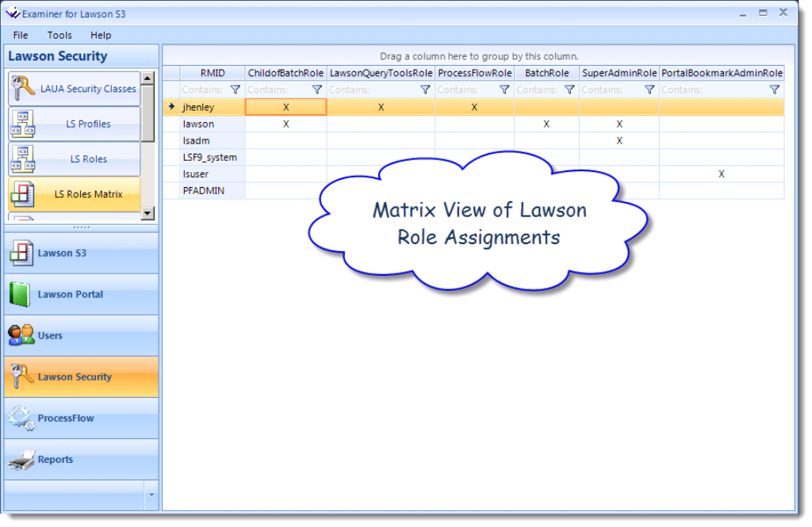The height and width of the screenshot is (527, 812).
Task: Open LAUA Security Classes entry
Action: click(x=74, y=89)
